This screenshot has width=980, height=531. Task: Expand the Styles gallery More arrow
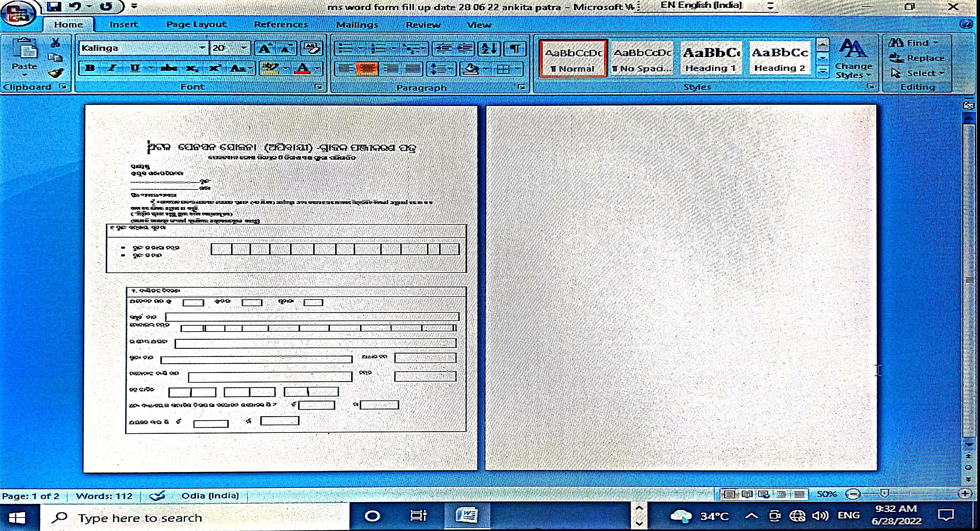pyautogui.click(x=823, y=71)
